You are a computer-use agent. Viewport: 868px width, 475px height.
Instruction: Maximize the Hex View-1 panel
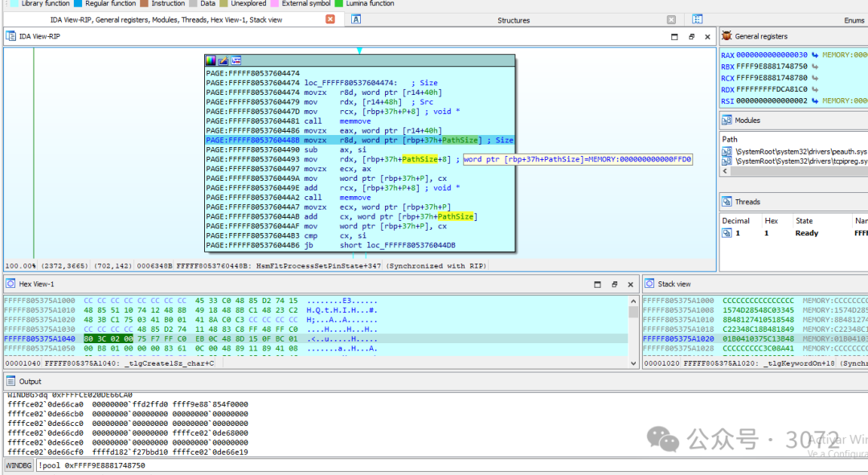tap(597, 284)
